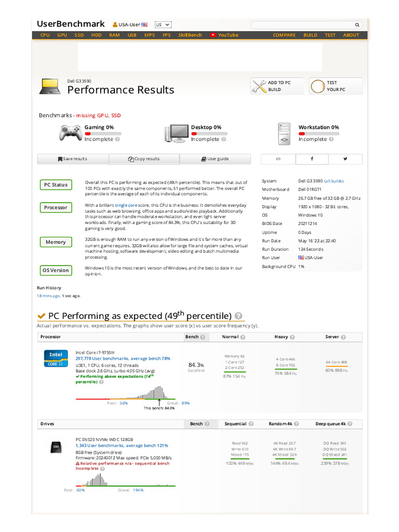This screenshot has width=399, height=532.
Task: Click the SSD score distribution graph
Action: (x=126, y=480)
